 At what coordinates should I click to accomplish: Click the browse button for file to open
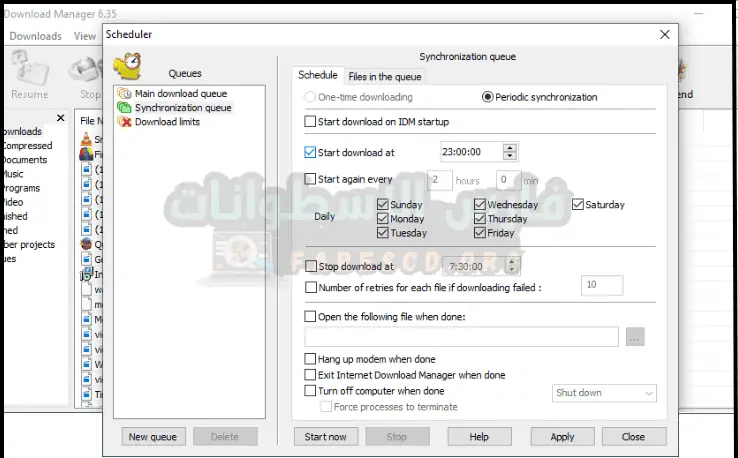635,337
